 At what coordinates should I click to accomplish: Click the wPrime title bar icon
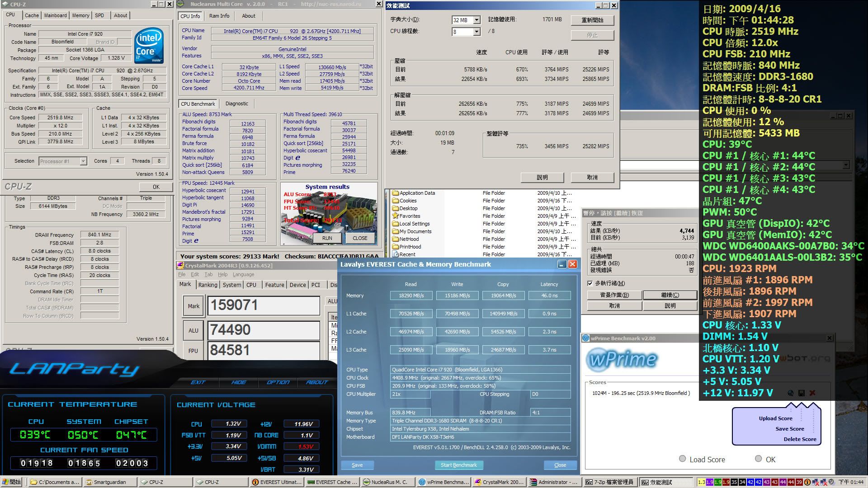[586, 338]
